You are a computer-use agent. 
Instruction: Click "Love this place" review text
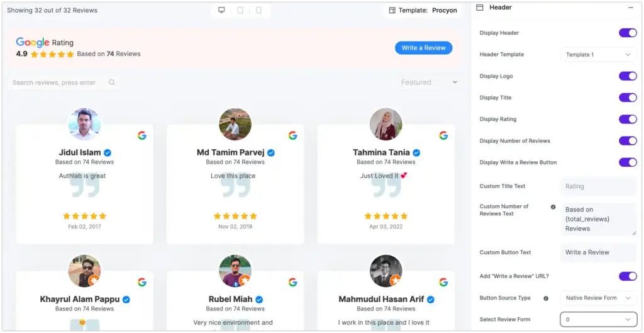pyautogui.click(x=233, y=176)
